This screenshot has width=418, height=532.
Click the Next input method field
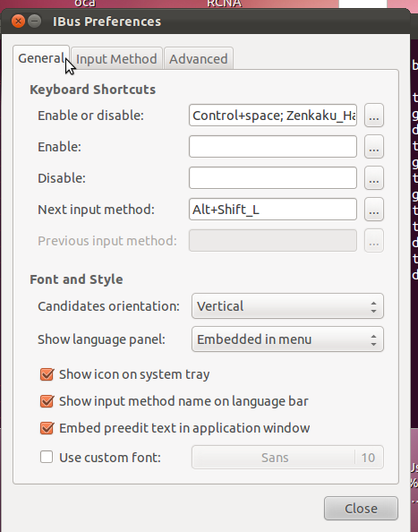pos(273,210)
